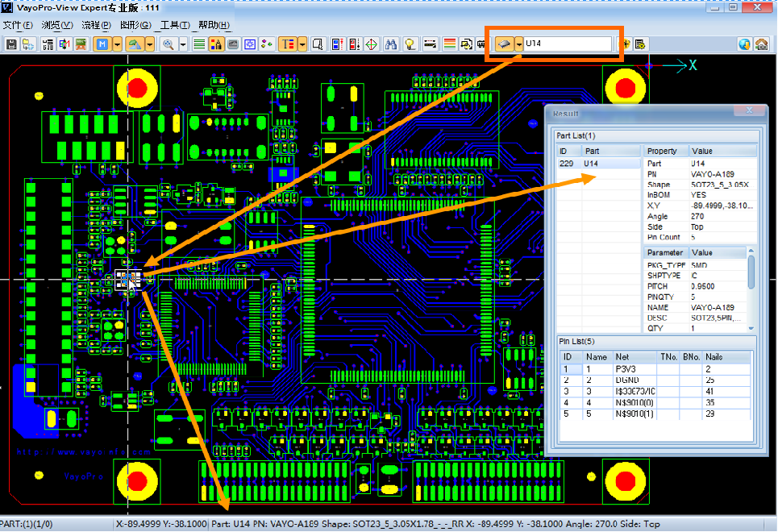Open the 文件(F) menu

pos(18,25)
